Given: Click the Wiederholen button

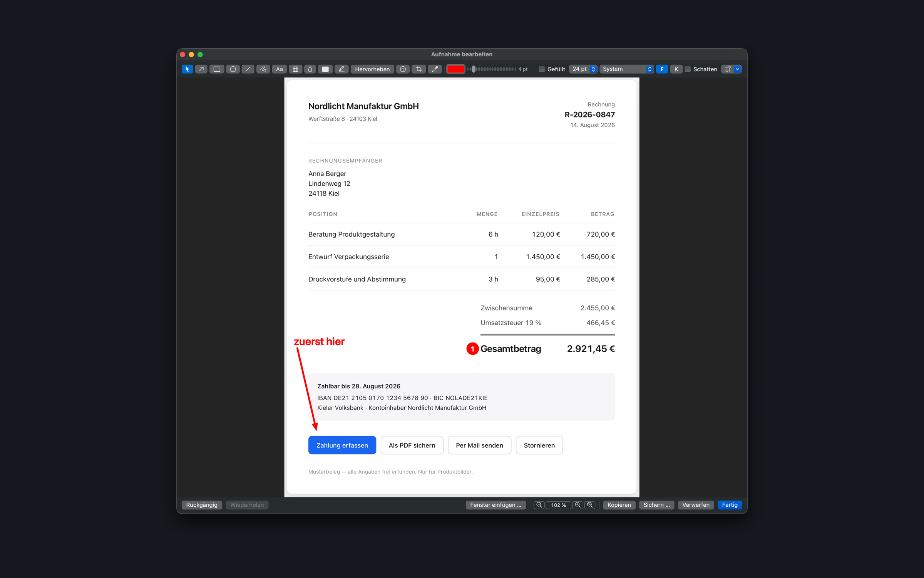Looking at the screenshot, I should click(247, 505).
